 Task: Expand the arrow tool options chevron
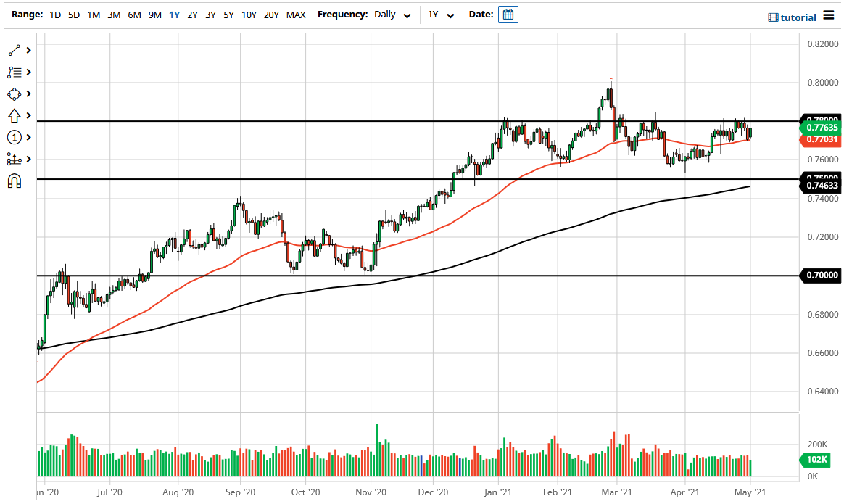(x=30, y=115)
